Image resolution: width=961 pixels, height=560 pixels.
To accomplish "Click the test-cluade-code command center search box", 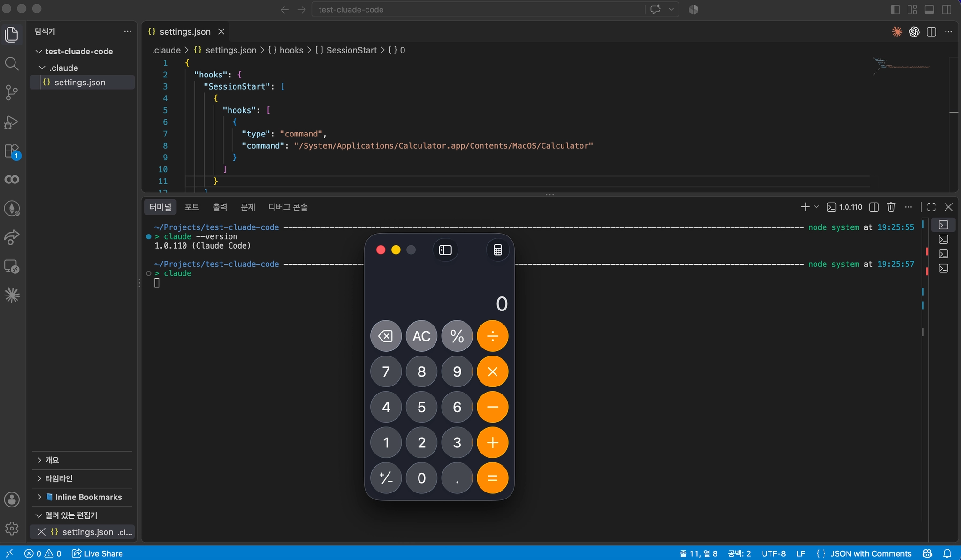I will coord(479,9).
